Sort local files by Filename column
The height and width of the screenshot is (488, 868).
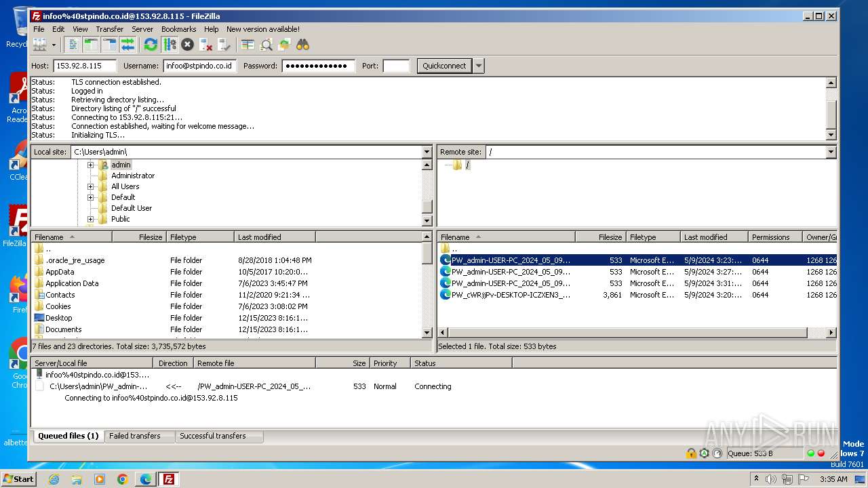(x=71, y=237)
